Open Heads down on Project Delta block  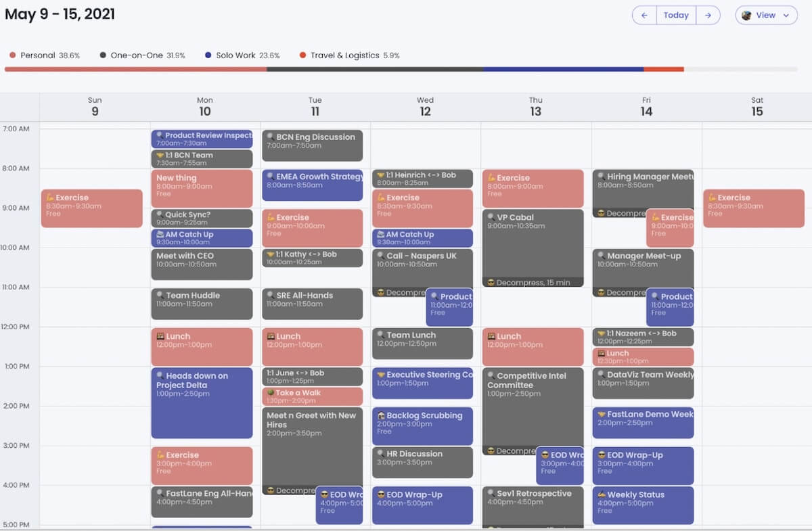point(202,403)
